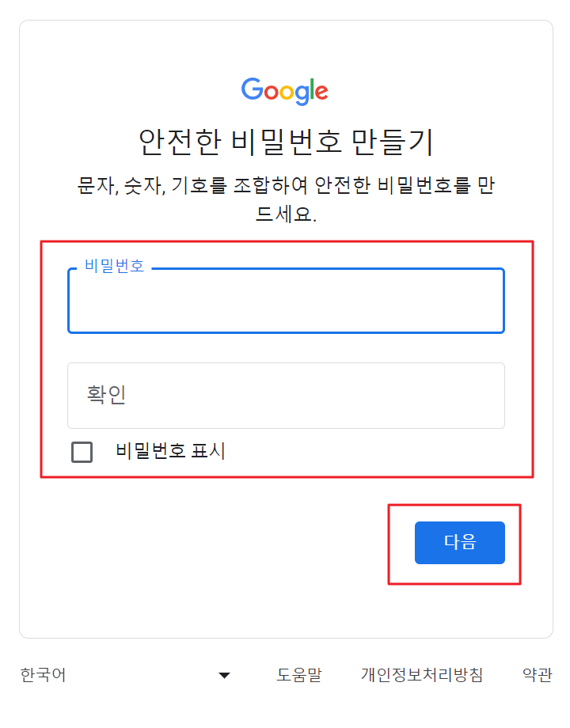Screen dimensions: 570x728
Task: Click inside the 비밀번호 password field
Action: pos(285,301)
